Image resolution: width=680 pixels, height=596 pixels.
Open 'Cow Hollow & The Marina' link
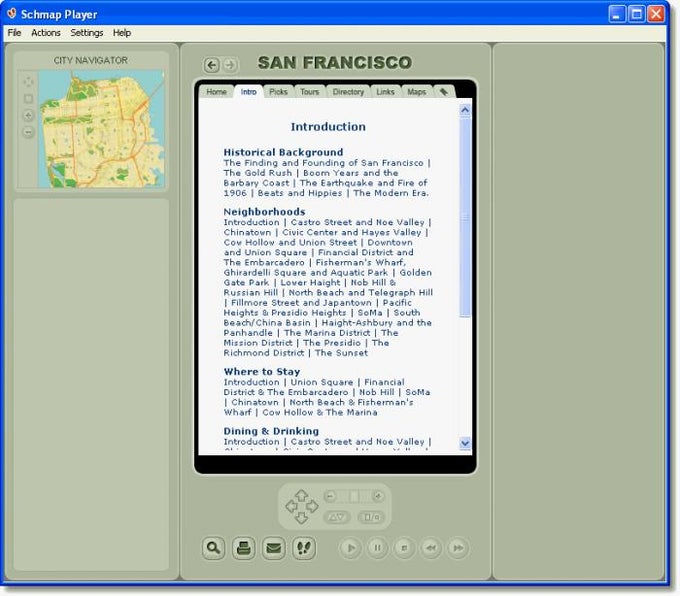point(320,412)
